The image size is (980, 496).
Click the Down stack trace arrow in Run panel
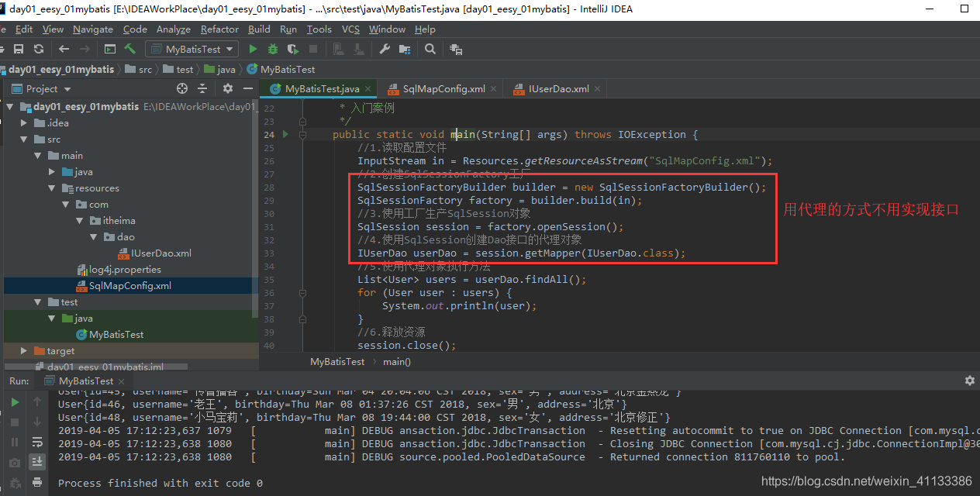36,422
